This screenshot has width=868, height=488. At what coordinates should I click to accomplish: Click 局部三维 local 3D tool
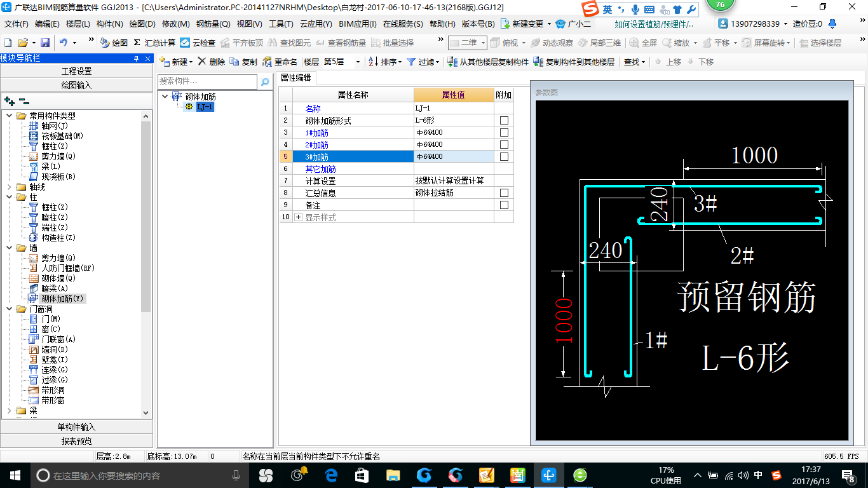(x=599, y=43)
